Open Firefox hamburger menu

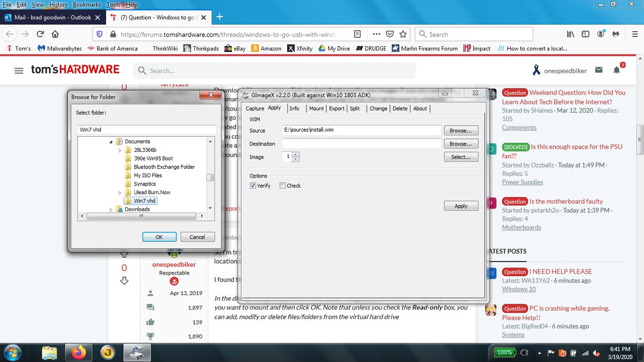(635, 34)
